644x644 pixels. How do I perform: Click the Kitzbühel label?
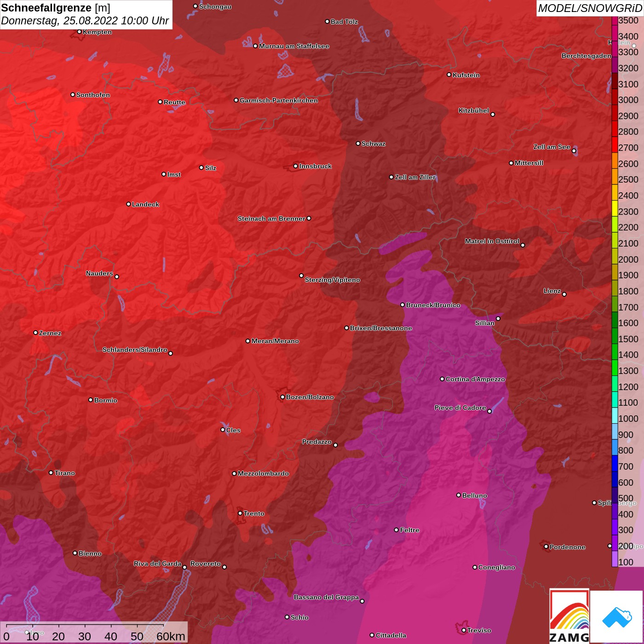point(474,110)
